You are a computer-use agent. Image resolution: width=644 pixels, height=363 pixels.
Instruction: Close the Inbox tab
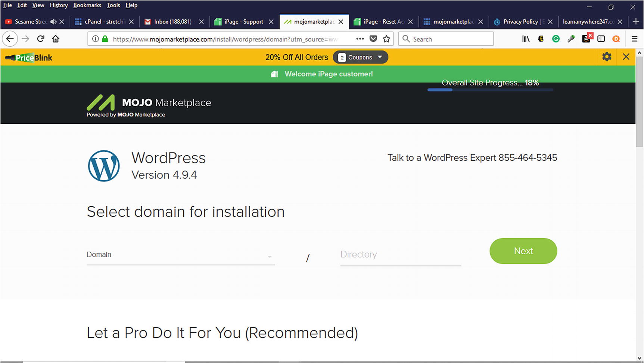click(201, 22)
